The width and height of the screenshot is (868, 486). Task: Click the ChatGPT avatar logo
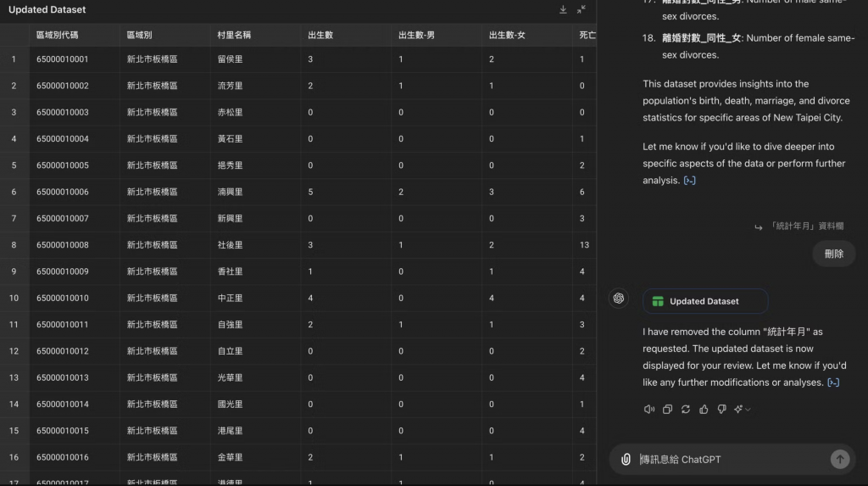tap(618, 299)
